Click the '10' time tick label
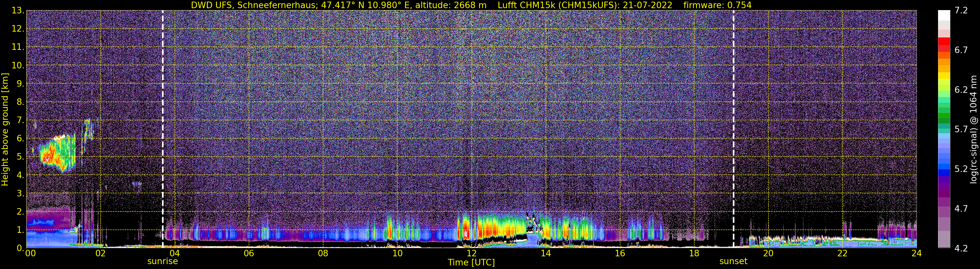The height and width of the screenshot is (269, 980). point(397,253)
